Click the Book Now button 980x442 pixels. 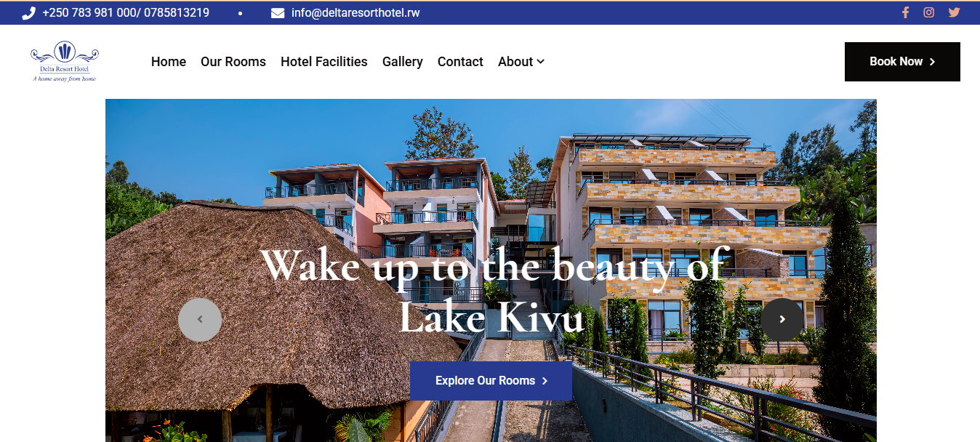tap(902, 62)
